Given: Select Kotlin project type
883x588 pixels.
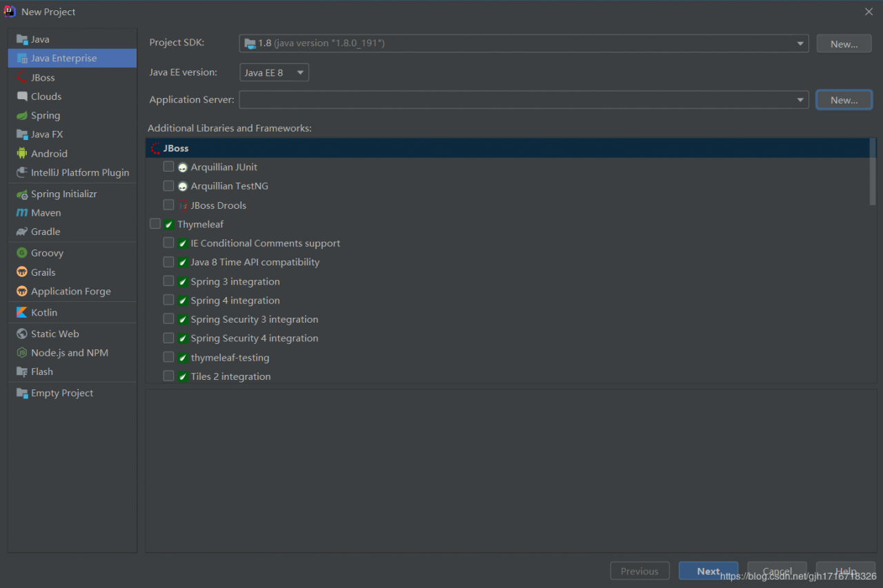Looking at the screenshot, I should pyautogui.click(x=72, y=312).
